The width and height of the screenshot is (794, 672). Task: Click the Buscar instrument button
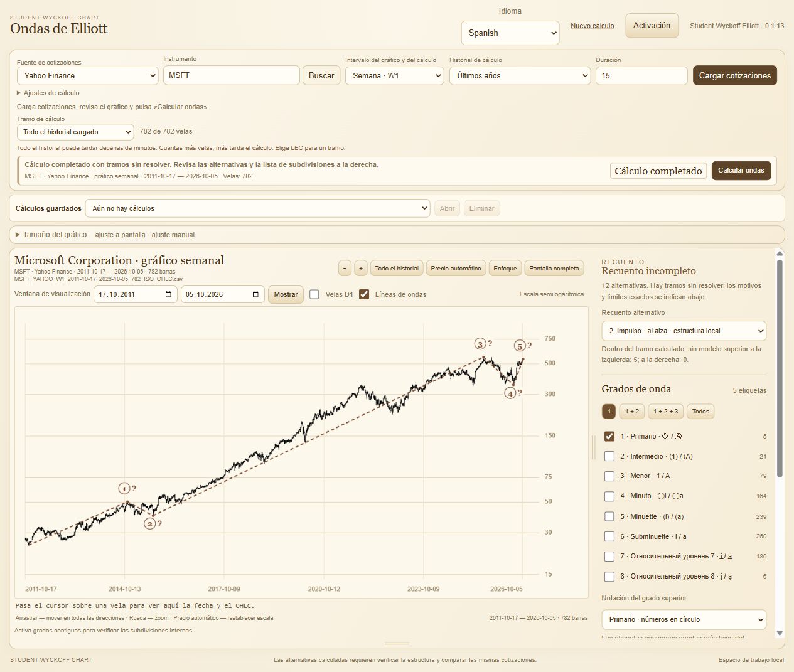coord(321,75)
